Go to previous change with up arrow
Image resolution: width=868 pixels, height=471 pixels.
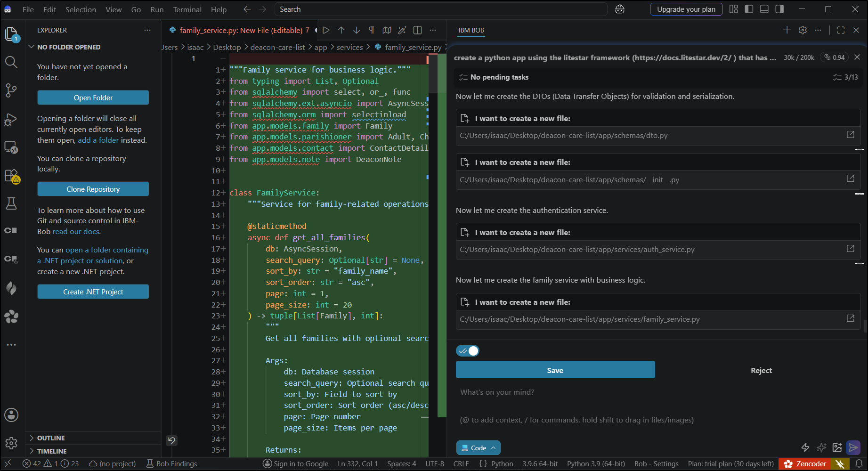341,30
